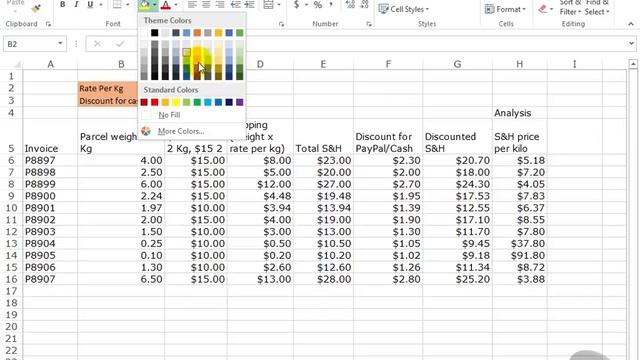This screenshot has height=360, width=640.
Task: Click the Select All corner triangle
Action: [x=17, y=64]
